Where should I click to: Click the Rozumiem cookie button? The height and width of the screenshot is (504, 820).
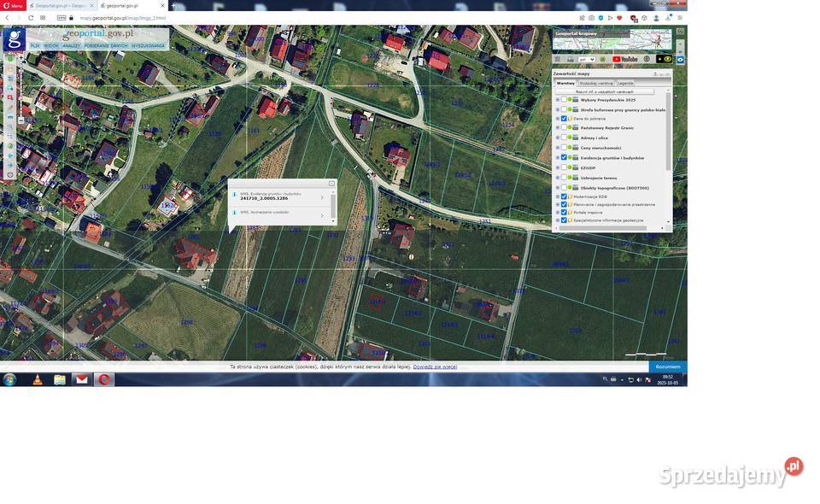pos(667,366)
